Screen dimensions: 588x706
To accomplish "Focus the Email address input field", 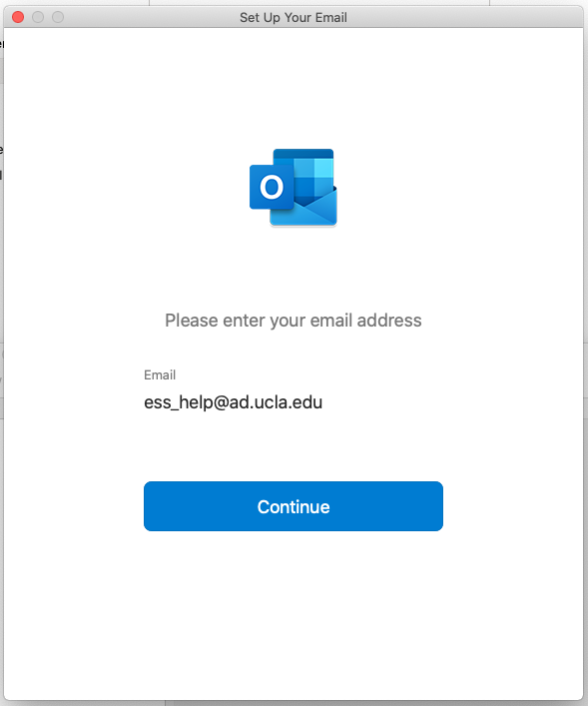I will pyautogui.click(x=294, y=402).
